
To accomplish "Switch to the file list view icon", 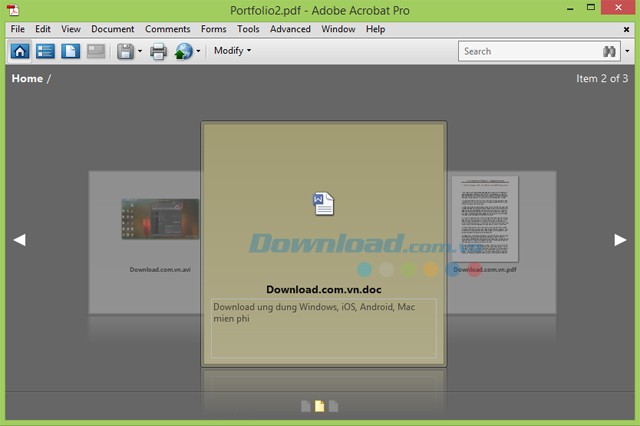I will (x=45, y=51).
